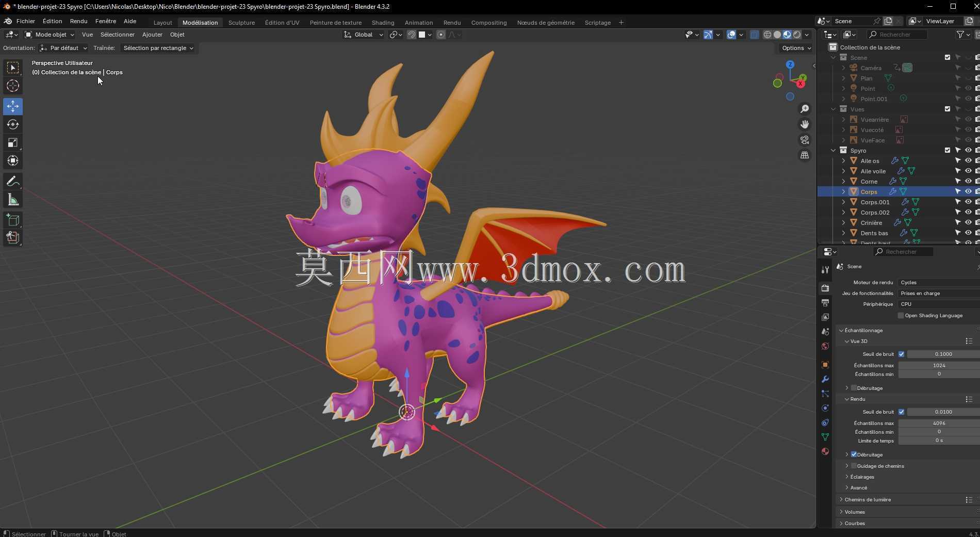
Task: Click the pan view hand icon
Action: pyautogui.click(x=805, y=124)
